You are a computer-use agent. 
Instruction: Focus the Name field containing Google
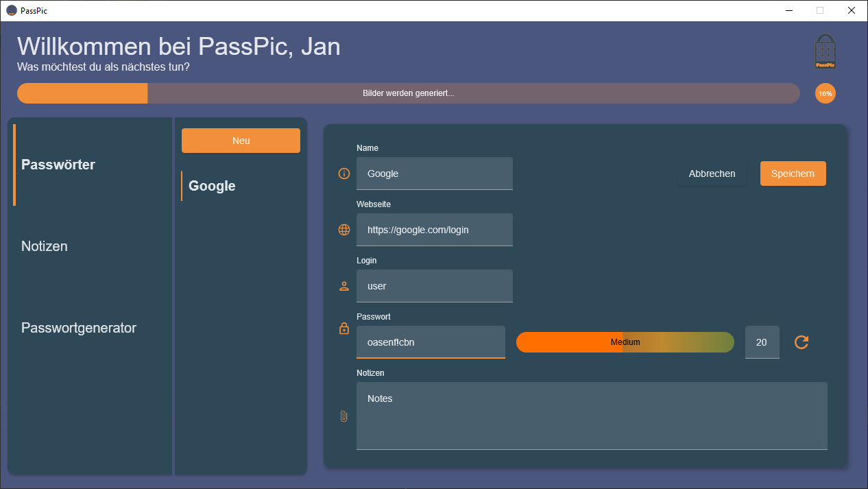[x=435, y=174]
